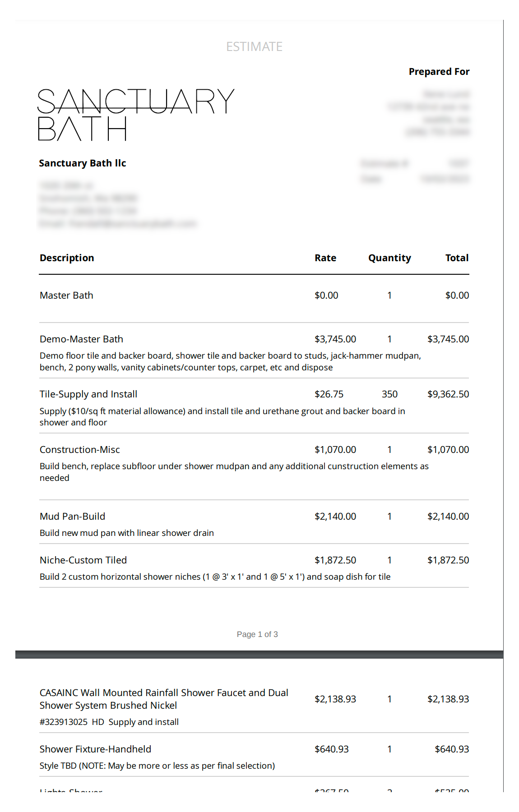Select the Master Bath line item
519x812 pixels.
coord(66,295)
